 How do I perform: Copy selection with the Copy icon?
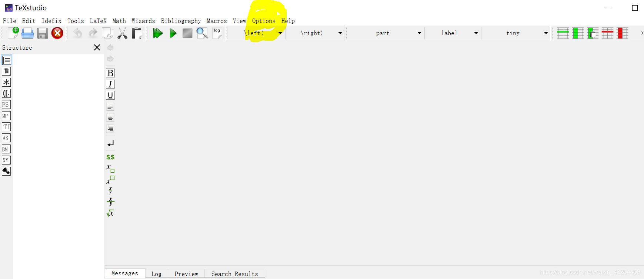(x=107, y=33)
